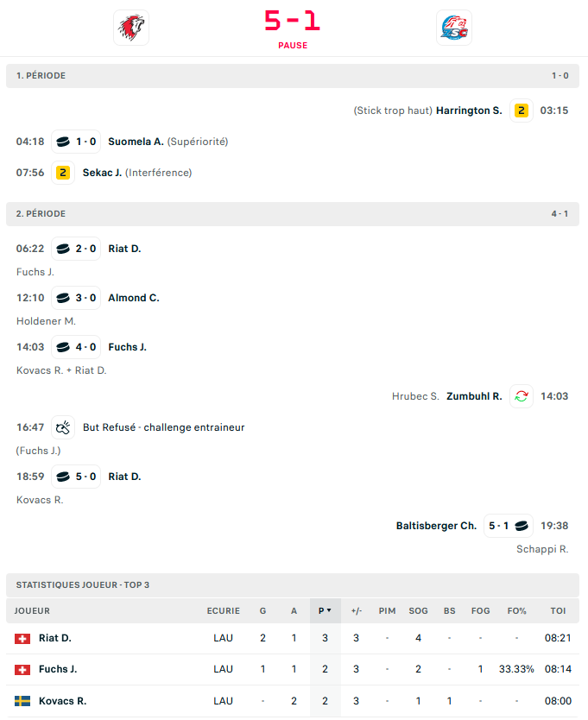Click the puck icon for Baltisberger's 5-1 goal
588x720 pixels.
click(x=521, y=526)
